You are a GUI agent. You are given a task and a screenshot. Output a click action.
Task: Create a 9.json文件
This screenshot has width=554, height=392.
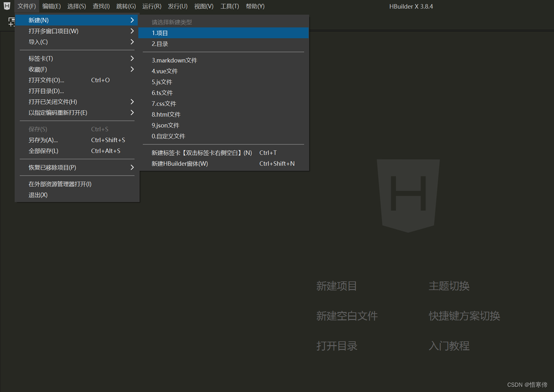tap(223, 125)
